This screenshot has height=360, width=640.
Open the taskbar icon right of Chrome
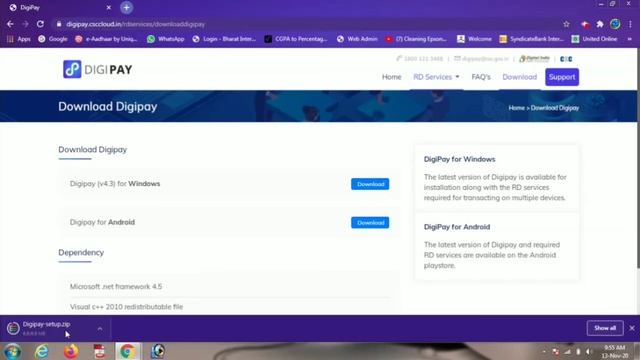tap(158, 351)
